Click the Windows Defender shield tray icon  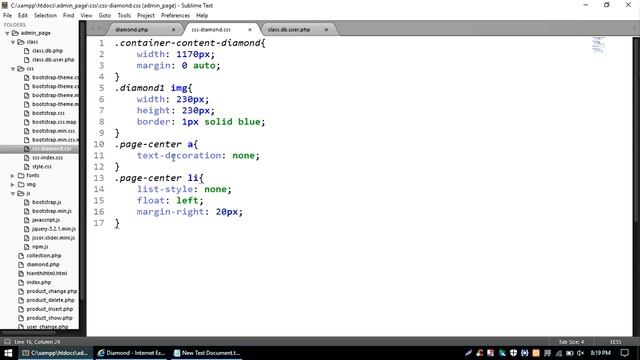513,353
